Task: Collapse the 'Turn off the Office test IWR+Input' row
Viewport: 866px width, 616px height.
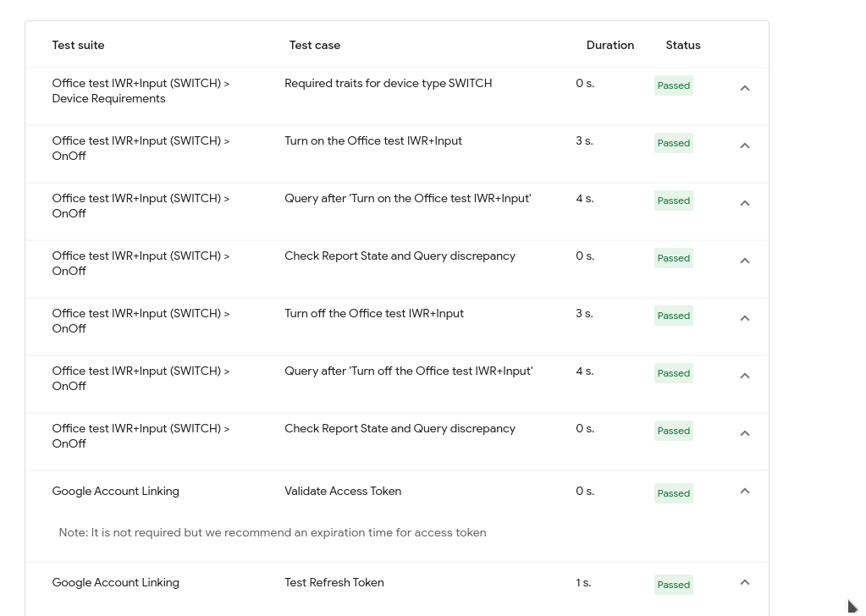Action: pyautogui.click(x=745, y=318)
